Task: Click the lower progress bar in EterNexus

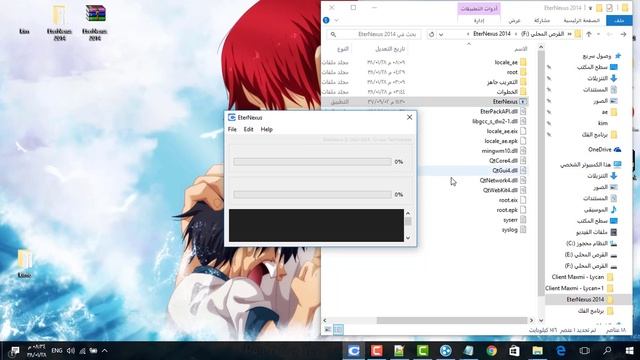Action: coord(312,195)
